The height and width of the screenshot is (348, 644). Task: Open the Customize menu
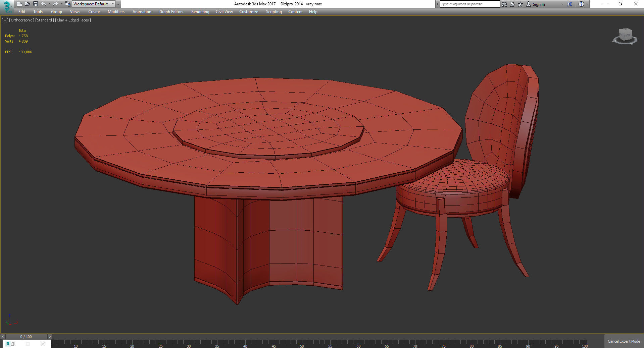(x=249, y=12)
